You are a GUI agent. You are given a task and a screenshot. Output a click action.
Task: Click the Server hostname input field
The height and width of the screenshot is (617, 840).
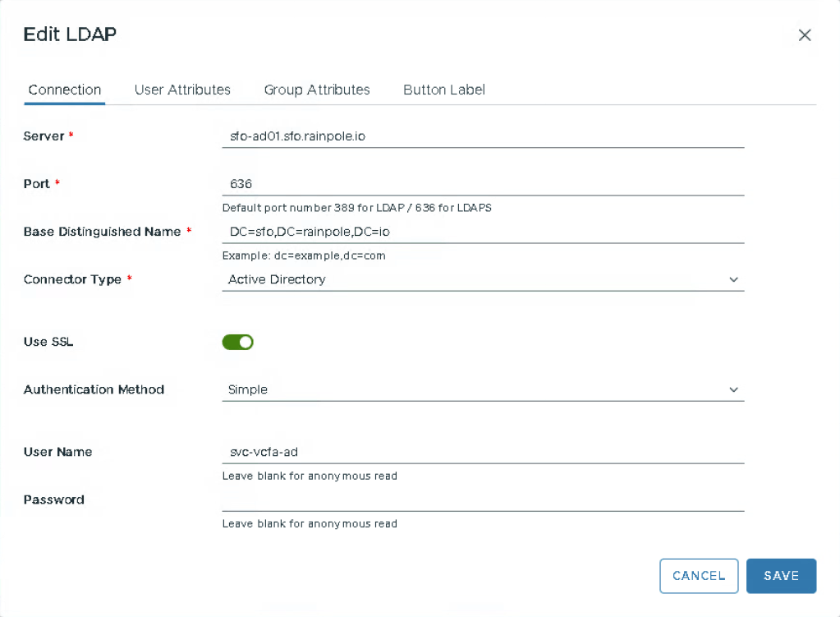[x=483, y=136]
